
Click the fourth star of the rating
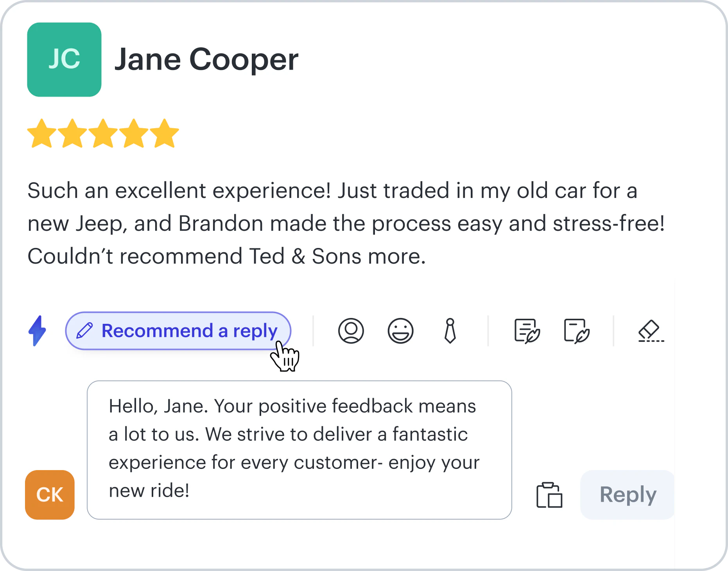pos(134,133)
